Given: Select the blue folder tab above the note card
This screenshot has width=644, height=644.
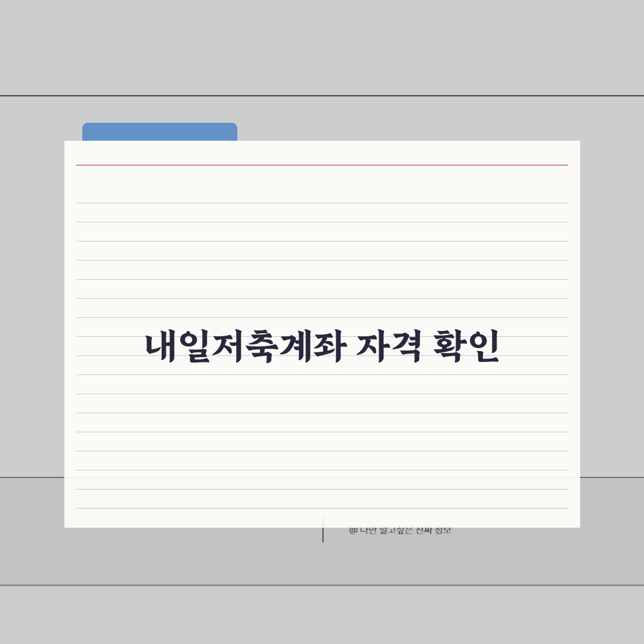Looking at the screenshot, I should (x=160, y=132).
